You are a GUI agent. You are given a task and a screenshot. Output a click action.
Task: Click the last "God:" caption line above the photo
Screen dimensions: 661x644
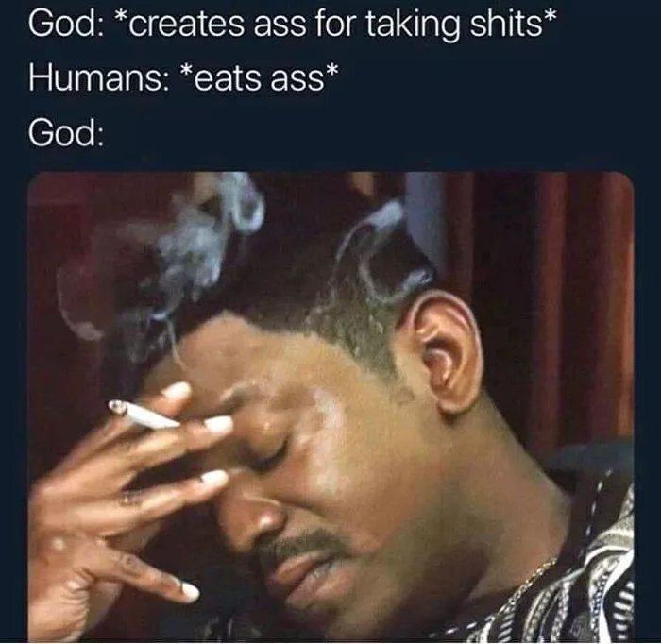[x=65, y=133]
